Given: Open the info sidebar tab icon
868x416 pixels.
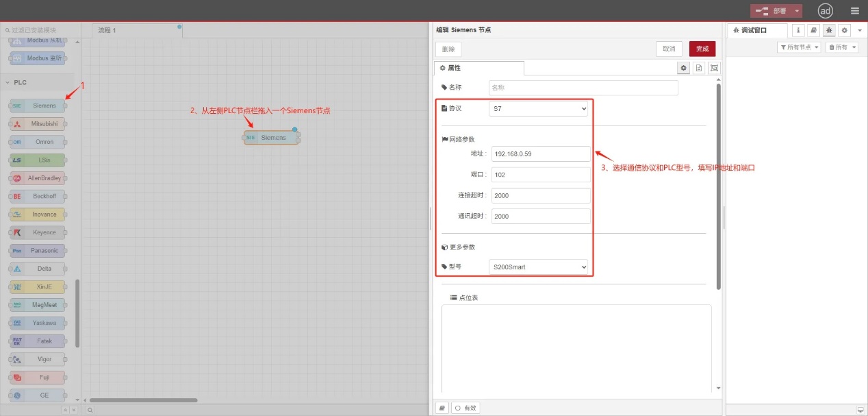Looking at the screenshot, I should (798, 30).
